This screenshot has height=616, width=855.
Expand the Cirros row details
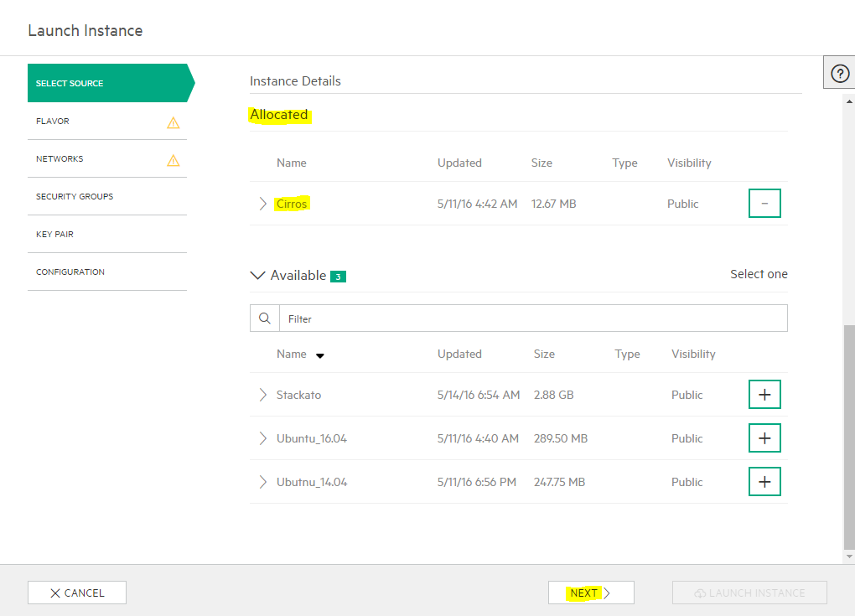[x=263, y=204]
